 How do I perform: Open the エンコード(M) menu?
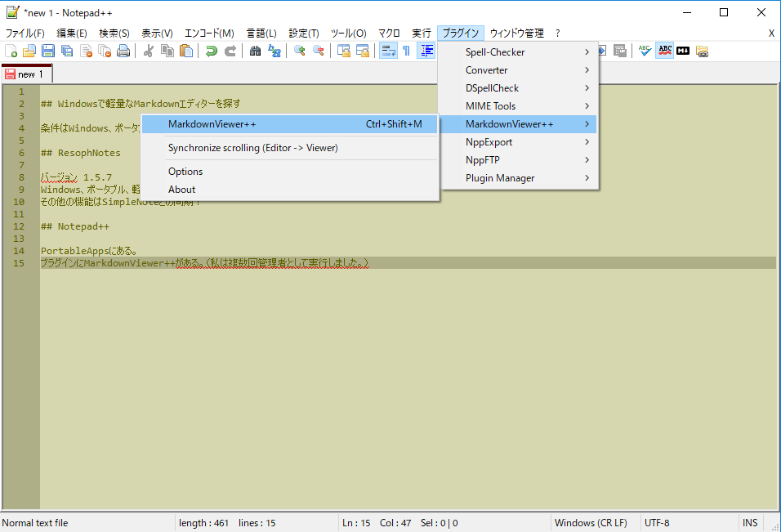[209, 33]
